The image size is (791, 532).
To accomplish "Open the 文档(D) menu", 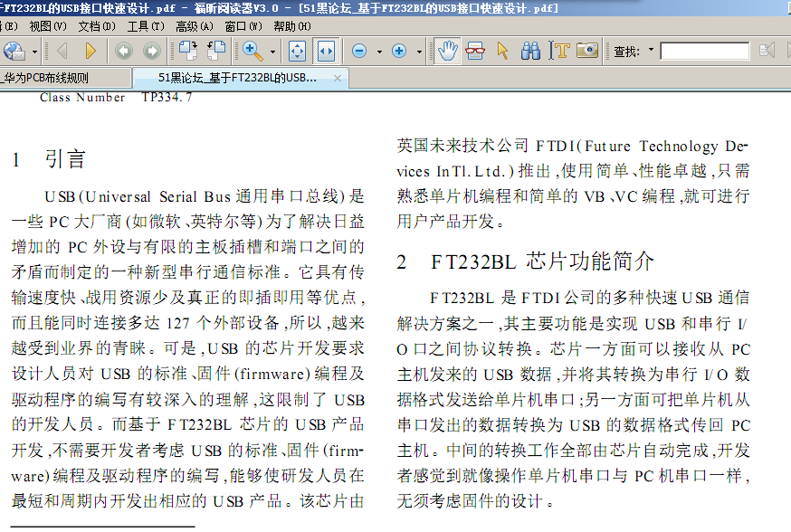I will [x=97, y=27].
